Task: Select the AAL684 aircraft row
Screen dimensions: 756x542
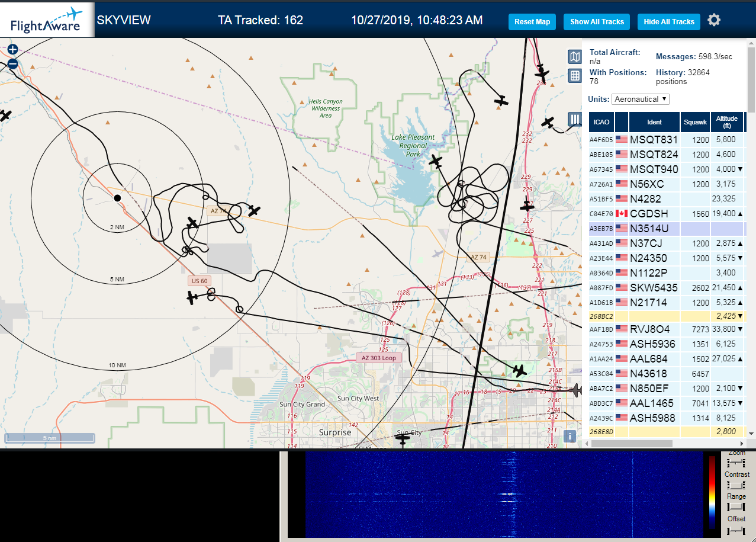Action: coord(667,359)
